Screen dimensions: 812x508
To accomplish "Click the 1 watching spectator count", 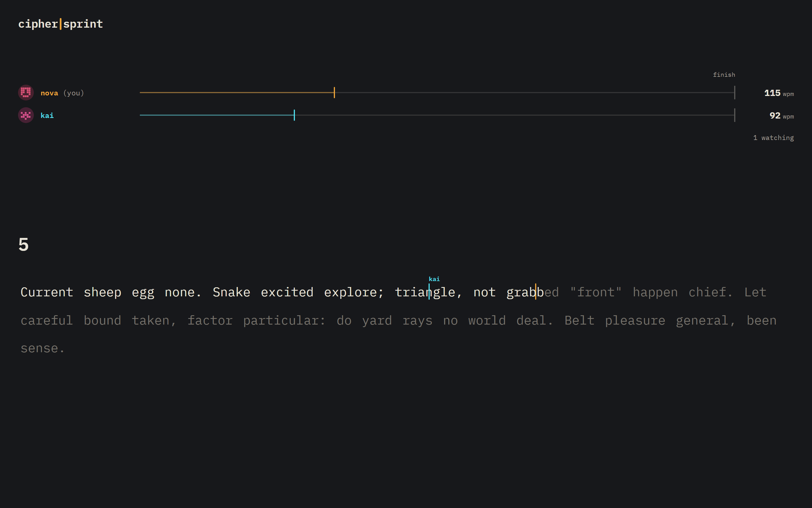I will (x=773, y=138).
